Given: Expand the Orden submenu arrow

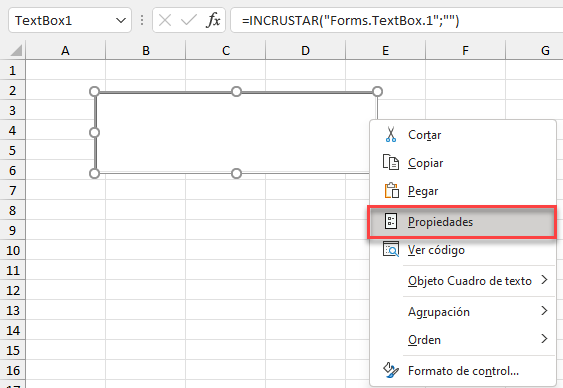Looking at the screenshot, I should 544,339.
